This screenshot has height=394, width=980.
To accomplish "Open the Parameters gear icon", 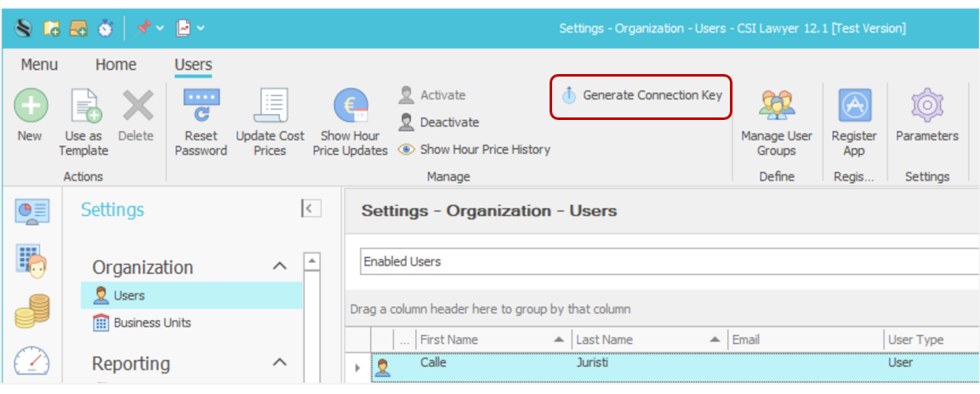I will [926, 107].
